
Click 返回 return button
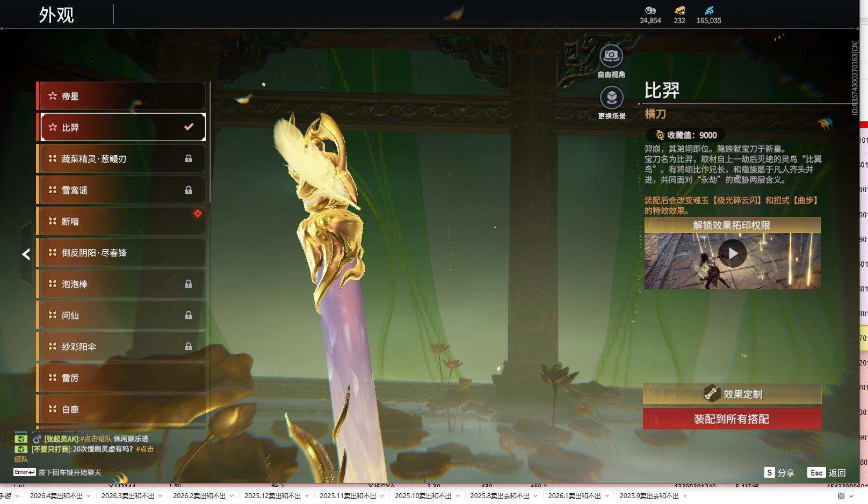pos(837,473)
